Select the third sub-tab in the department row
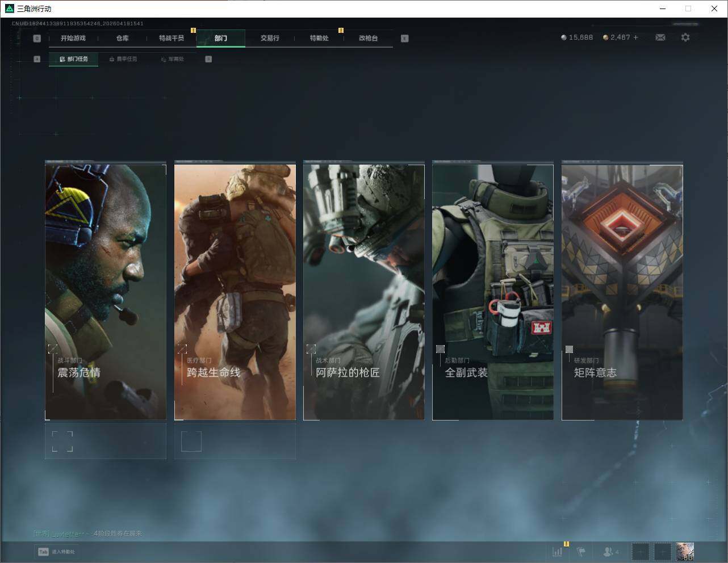This screenshot has width=728, height=563. point(171,59)
